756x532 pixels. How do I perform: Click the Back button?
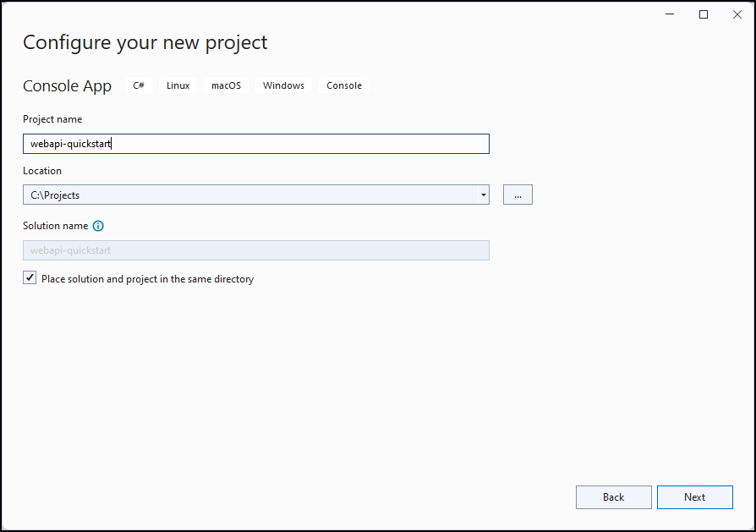pyautogui.click(x=613, y=496)
